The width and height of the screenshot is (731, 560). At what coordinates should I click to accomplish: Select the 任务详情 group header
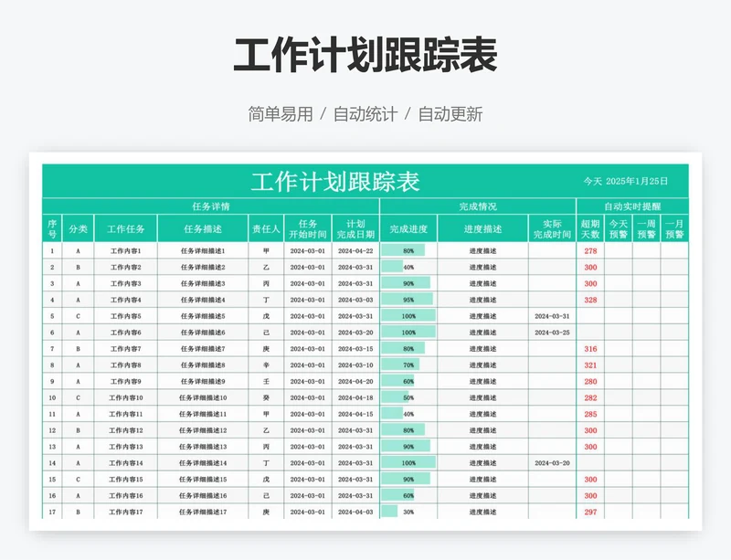tap(211, 206)
